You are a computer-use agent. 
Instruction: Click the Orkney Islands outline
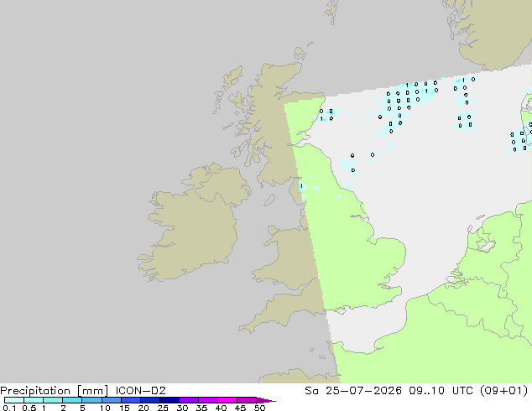(x=300, y=53)
